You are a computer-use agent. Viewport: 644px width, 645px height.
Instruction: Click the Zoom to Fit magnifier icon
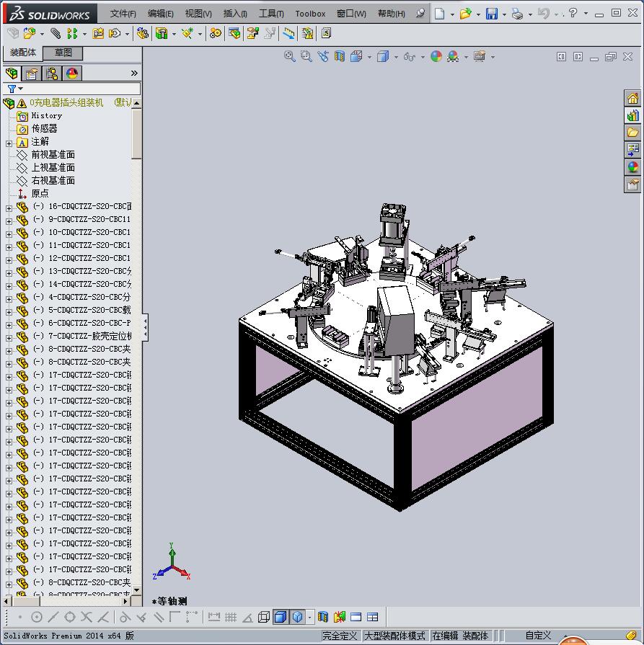pos(289,56)
